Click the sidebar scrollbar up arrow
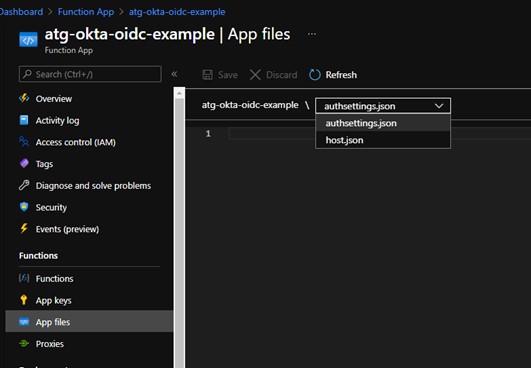This screenshot has height=368, width=531. click(x=179, y=93)
